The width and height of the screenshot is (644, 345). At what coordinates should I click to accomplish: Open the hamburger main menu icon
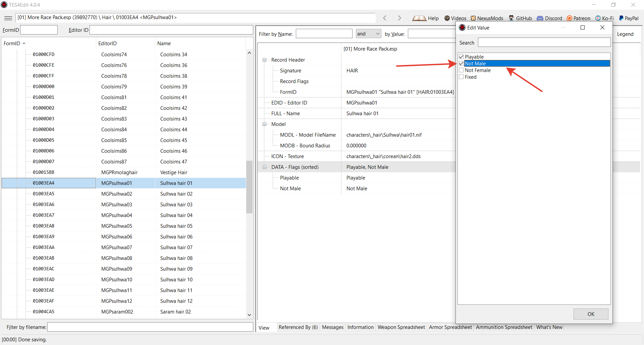(8, 18)
